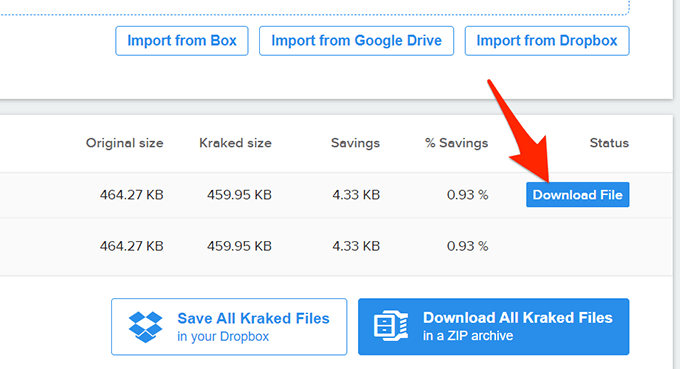This screenshot has width=680, height=369.
Task: Click the Kraked size column header
Action: [x=235, y=143]
